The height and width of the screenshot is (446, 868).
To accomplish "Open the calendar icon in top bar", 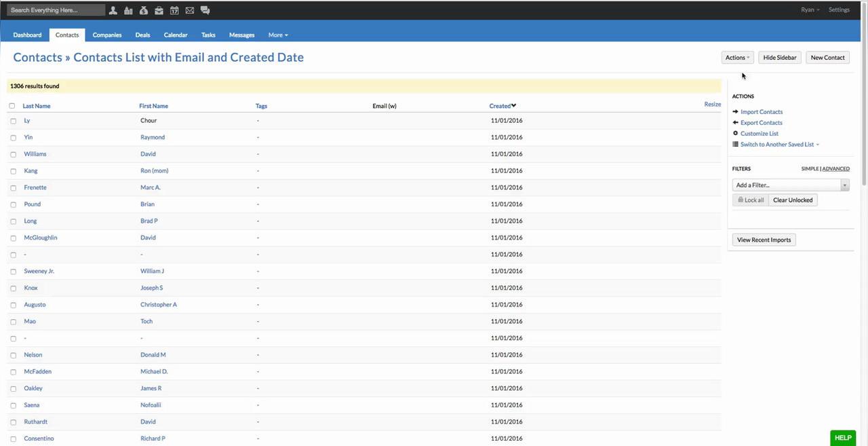I will [174, 10].
